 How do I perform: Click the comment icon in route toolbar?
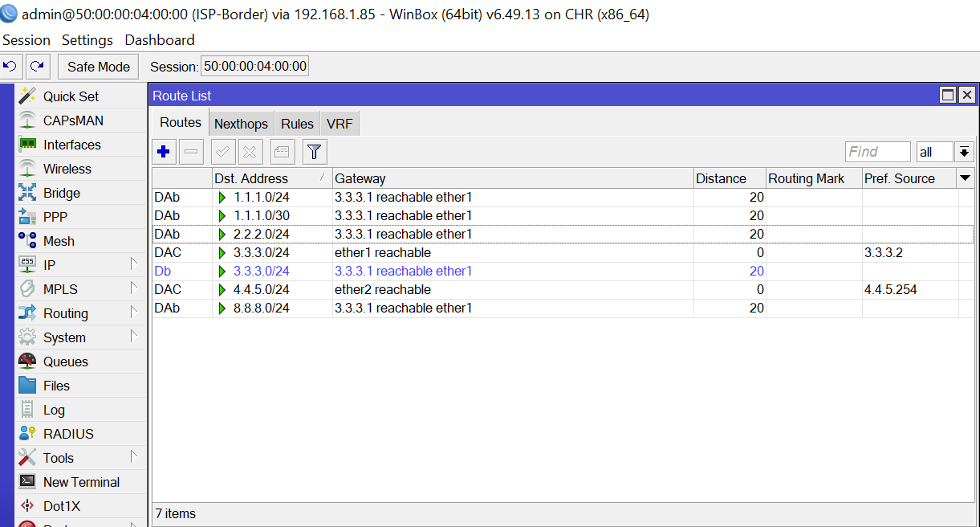click(x=283, y=151)
